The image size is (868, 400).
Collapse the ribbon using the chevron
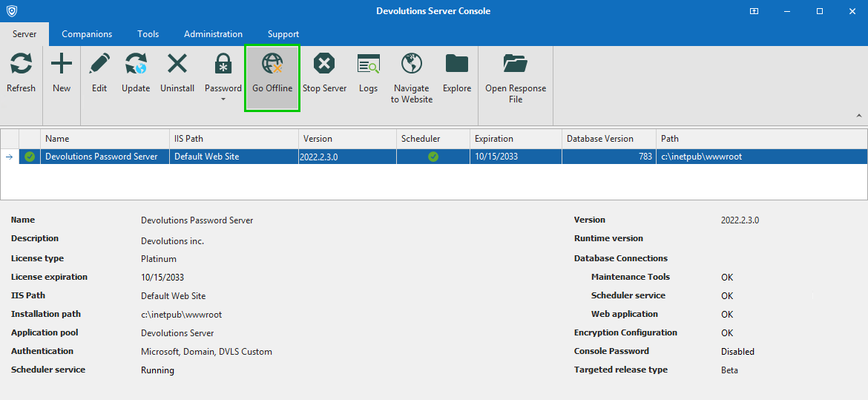859,116
